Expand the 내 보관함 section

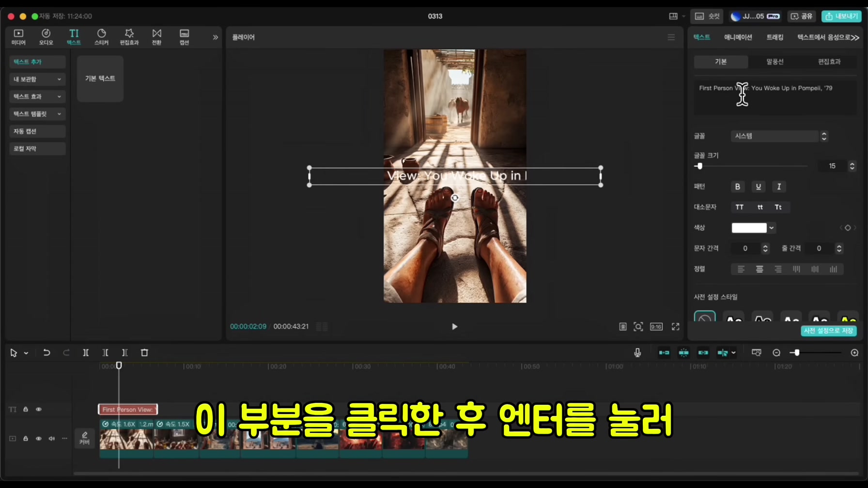(x=37, y=79)
